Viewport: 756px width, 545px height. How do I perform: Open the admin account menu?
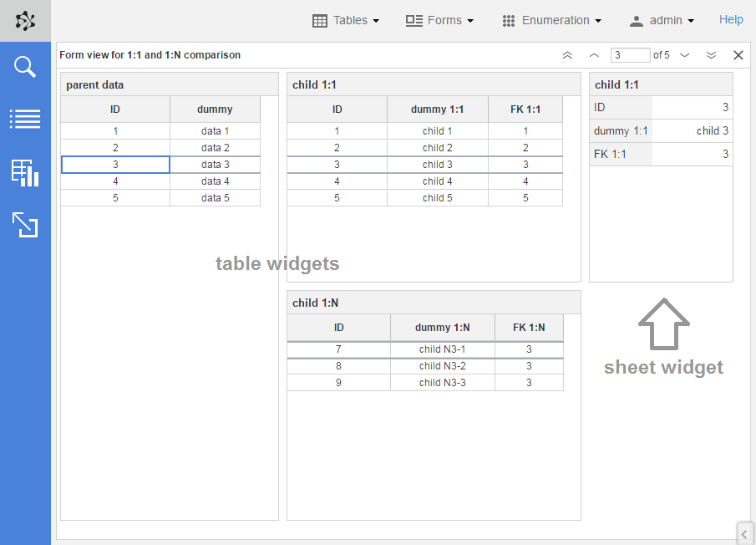tap(662, 20)
